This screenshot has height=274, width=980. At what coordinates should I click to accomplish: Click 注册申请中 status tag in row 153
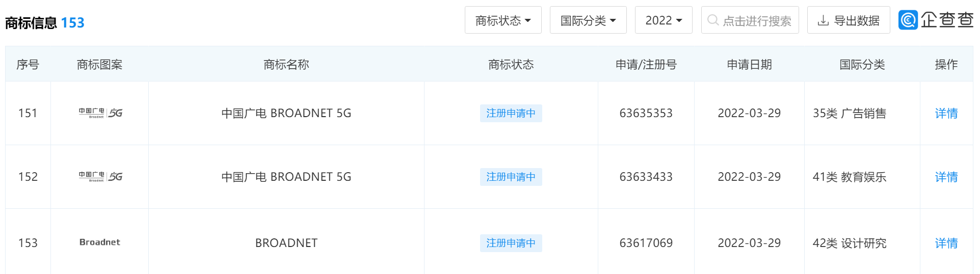(511, 243)
